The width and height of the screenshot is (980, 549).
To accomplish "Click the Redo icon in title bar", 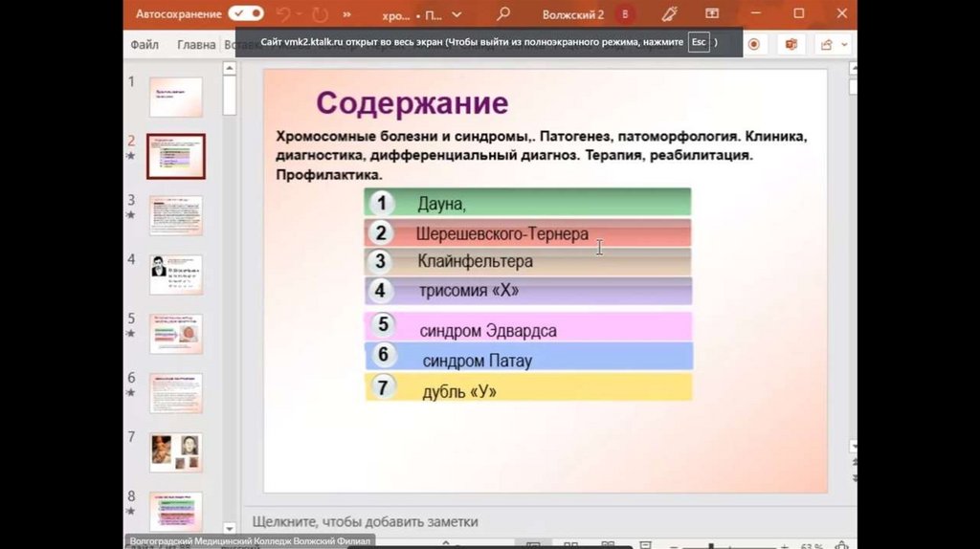I will point(319,14).
